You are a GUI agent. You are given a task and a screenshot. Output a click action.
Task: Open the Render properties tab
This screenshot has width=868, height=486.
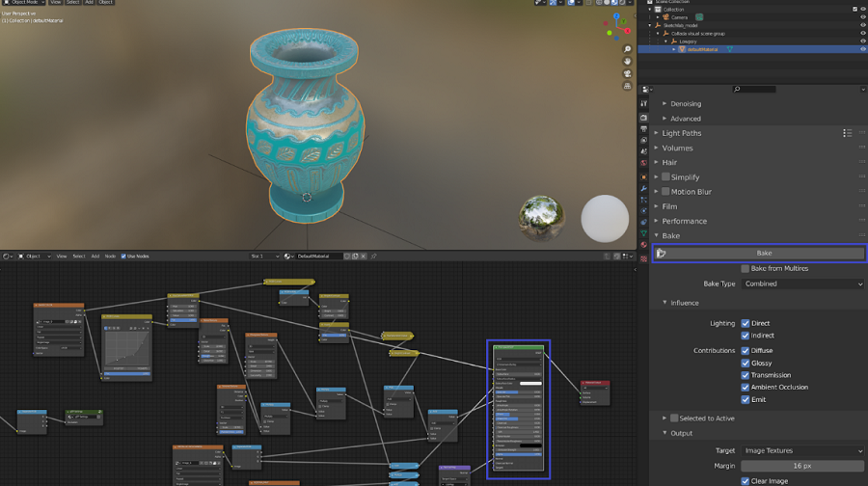pos(643,118)
